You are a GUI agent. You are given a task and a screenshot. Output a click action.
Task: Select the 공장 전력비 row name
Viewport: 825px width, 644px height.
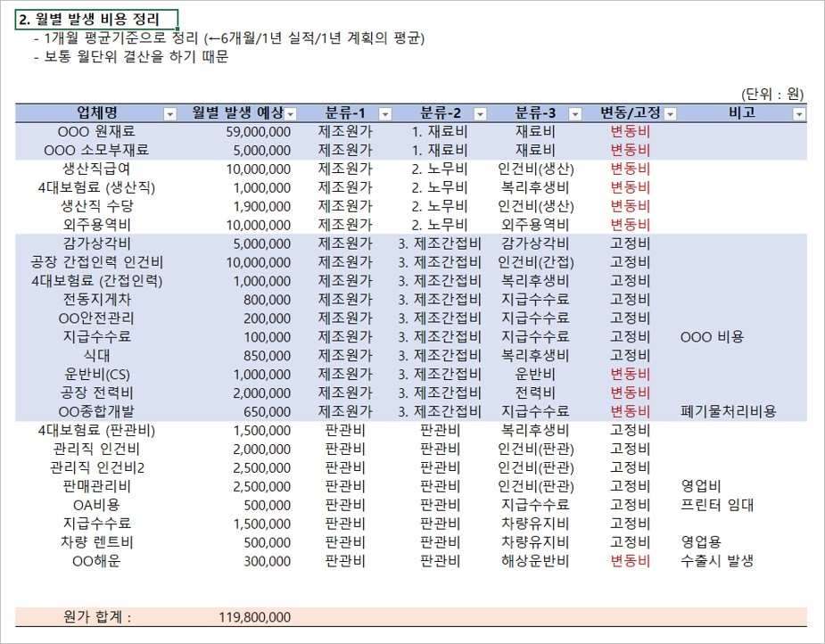click(97, 393)
